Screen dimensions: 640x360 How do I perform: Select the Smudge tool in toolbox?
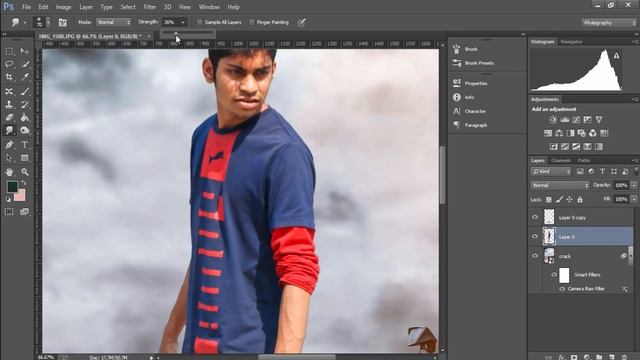[x=9, y=131]
